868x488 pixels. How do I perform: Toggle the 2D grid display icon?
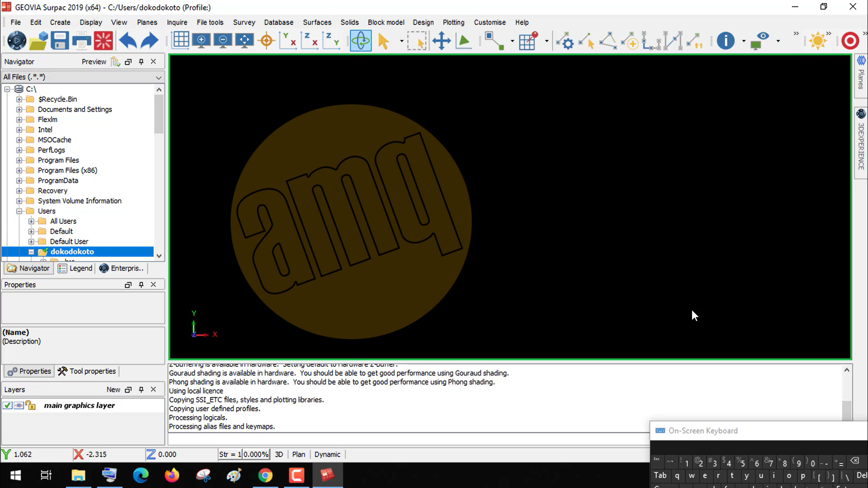[x=180, y=41]
